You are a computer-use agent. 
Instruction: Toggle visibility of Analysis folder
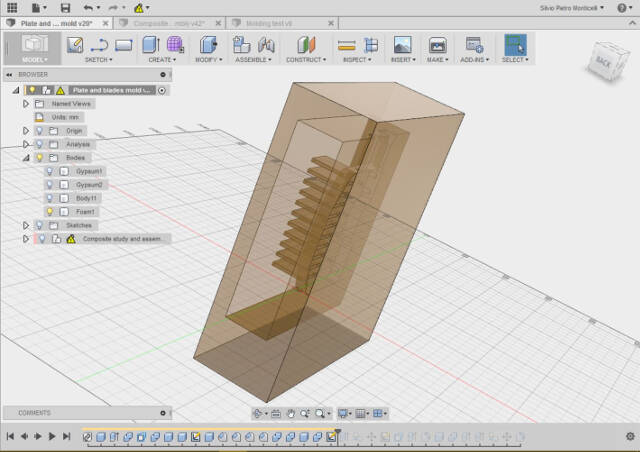point(39,144)
